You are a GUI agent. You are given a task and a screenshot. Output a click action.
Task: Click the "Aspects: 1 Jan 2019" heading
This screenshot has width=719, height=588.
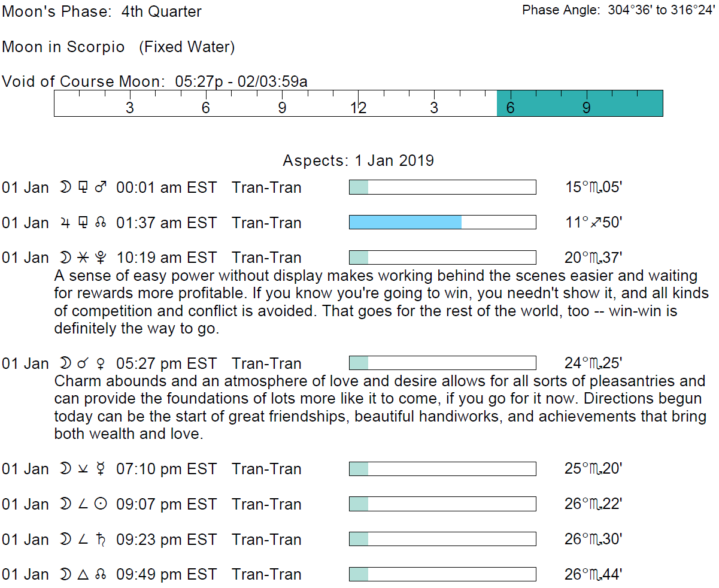(358, 161)
